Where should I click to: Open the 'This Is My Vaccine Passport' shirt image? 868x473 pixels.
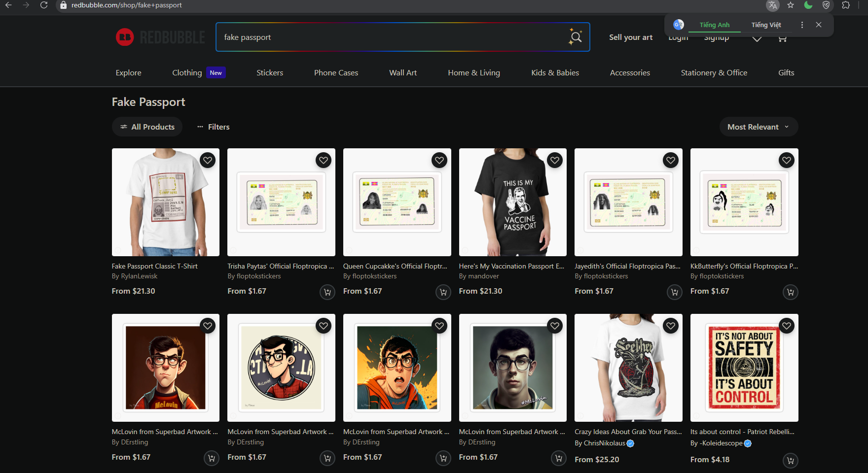[x=513, y=202]
